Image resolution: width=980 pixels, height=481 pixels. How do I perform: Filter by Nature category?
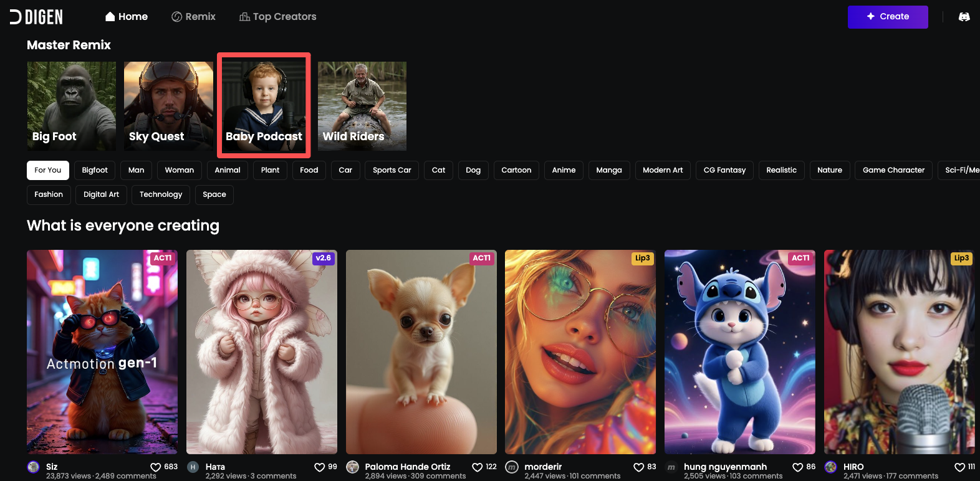point(830,170)
